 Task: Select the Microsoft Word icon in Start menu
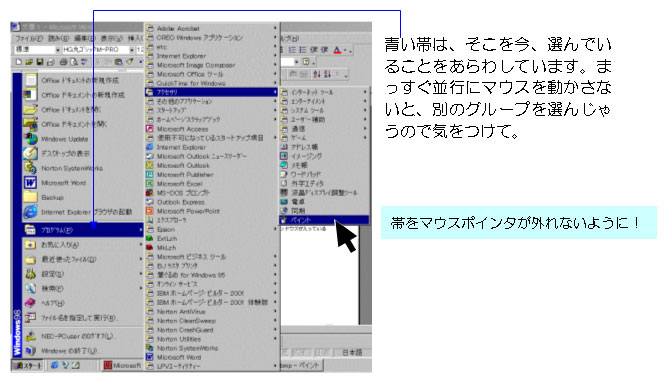30,183
